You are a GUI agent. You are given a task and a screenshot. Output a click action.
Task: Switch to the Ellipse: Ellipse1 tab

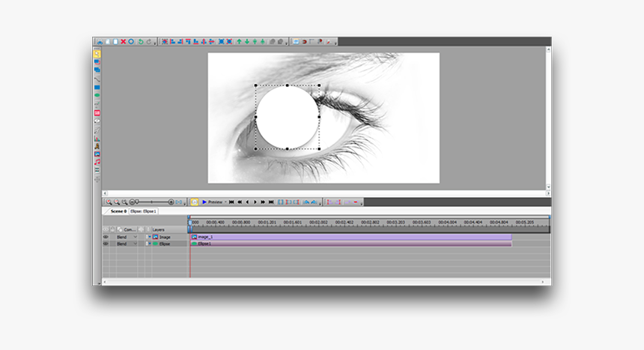143,211
